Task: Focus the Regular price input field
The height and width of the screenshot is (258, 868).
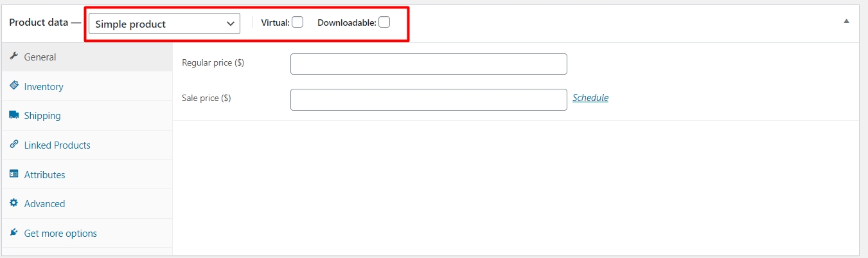Action: click(x=429, y=64)
